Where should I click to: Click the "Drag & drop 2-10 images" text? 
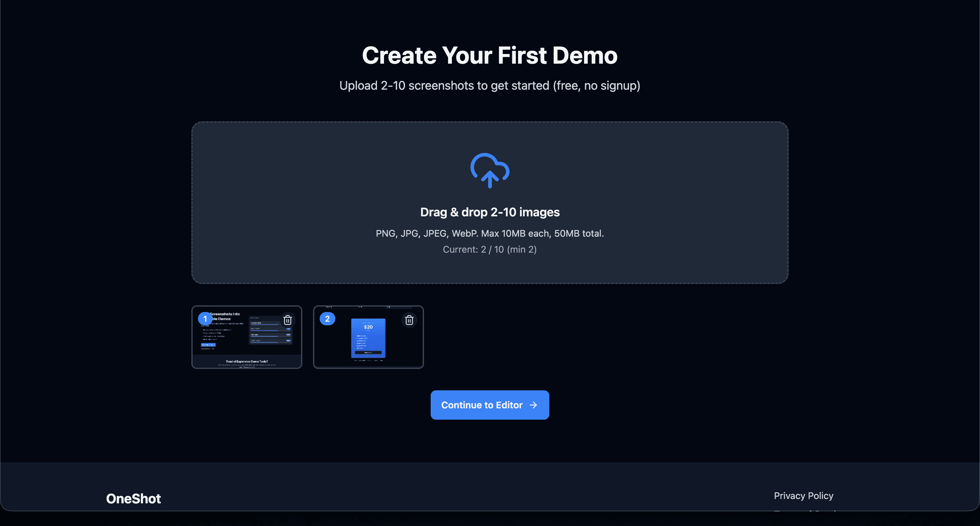[x=490, y=212]
